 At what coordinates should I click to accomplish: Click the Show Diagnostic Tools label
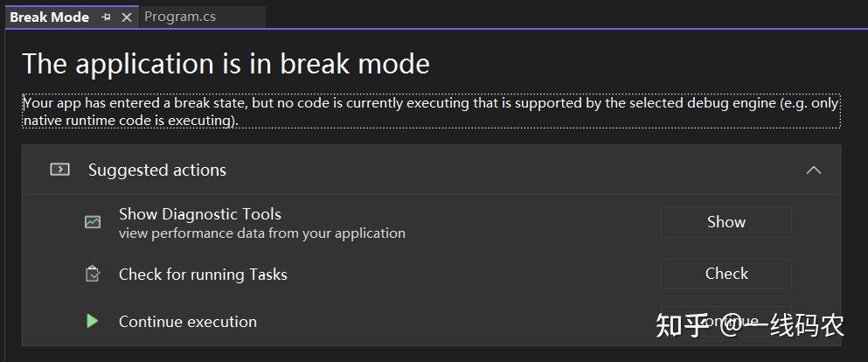pyautogui.click(x=200, y=214)
